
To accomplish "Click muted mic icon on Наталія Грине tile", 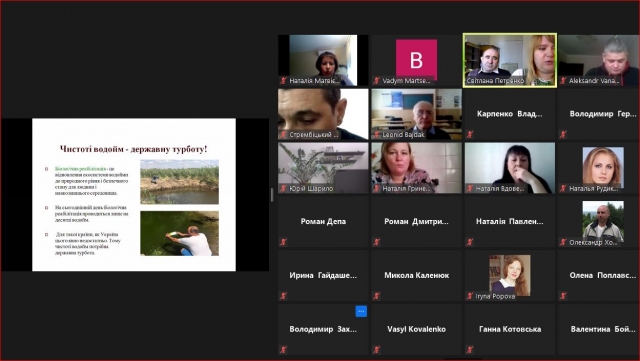I will point(376,188).
